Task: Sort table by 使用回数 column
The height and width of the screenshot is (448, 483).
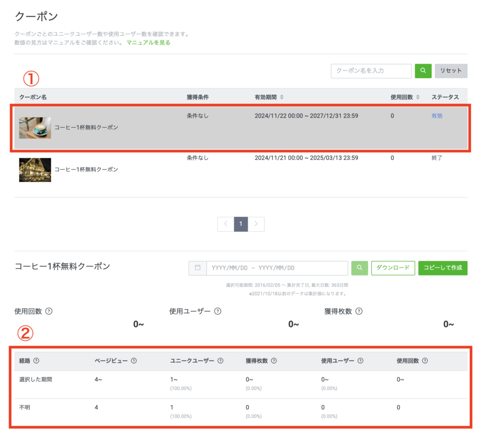Action: point(417,97)
